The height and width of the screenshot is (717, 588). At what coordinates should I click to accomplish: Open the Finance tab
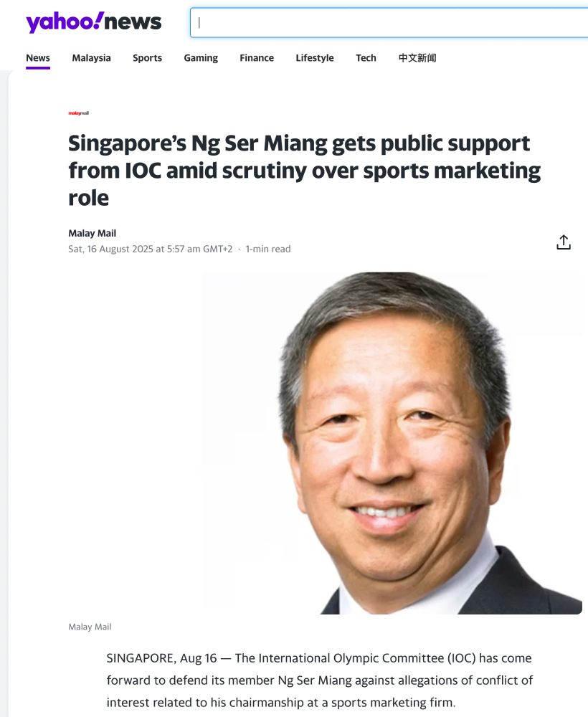(257, 58)
